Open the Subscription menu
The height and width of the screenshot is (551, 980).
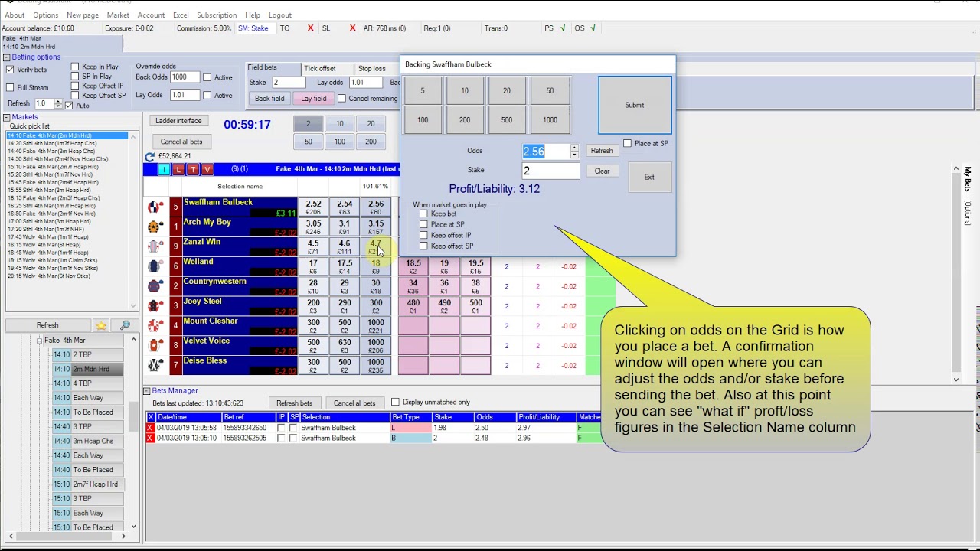pos(217,15)
